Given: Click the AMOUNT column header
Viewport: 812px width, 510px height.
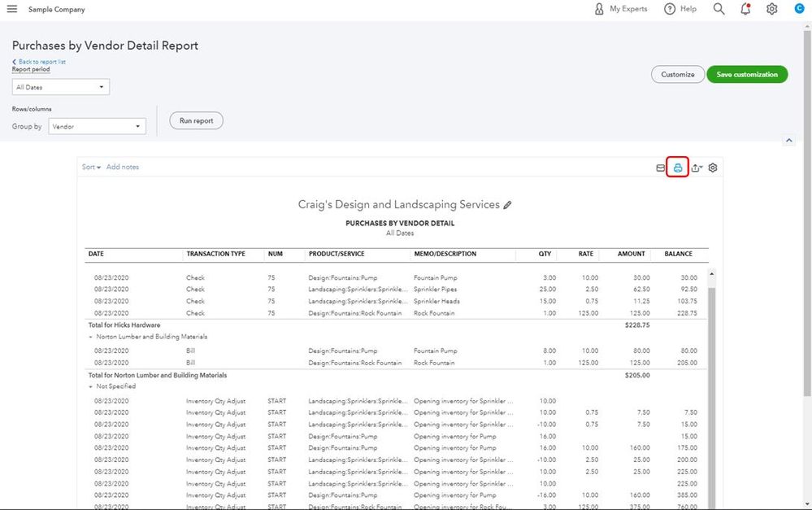Looking at the screenshot, I should click(x=631, y=254).
